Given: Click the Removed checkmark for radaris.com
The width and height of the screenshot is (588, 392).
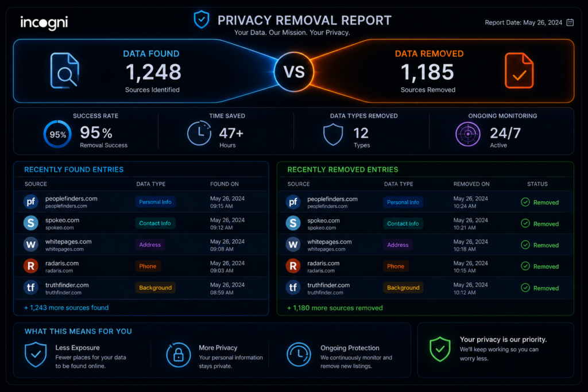Looking at the screenshot, I should 525,266.
